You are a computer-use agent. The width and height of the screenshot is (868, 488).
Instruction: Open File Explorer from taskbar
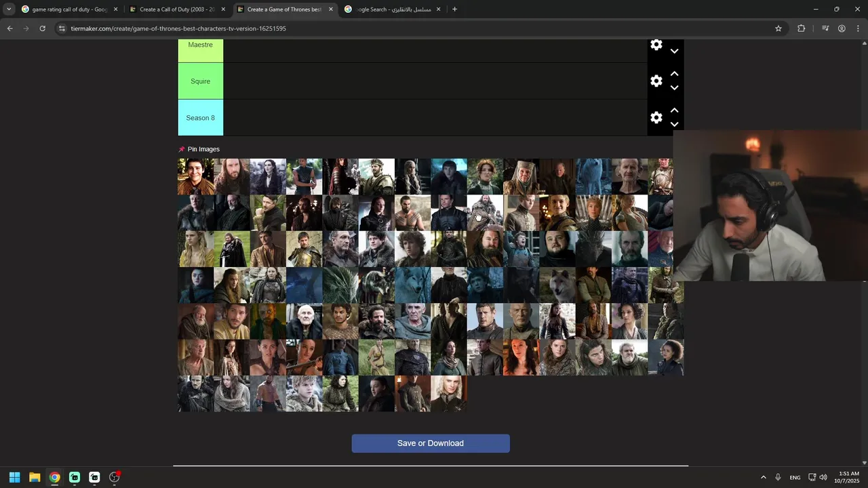click(x=35, y=477)
